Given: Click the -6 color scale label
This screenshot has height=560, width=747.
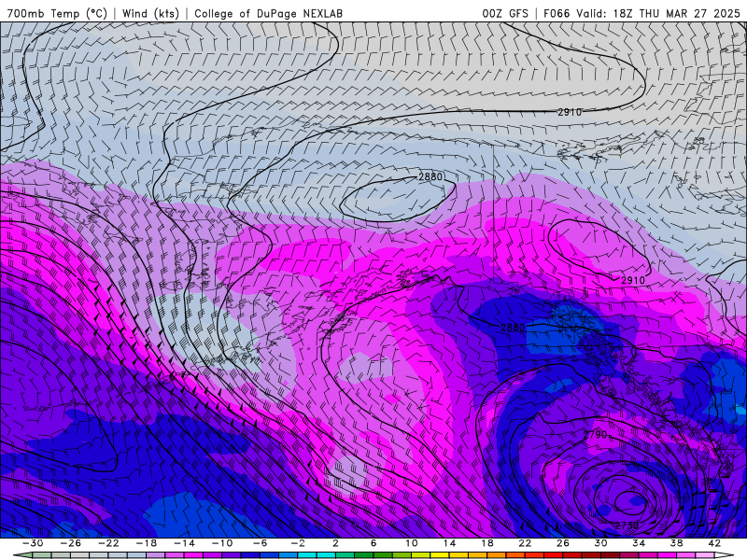Looking at the screenshot, I should [261, 543].
